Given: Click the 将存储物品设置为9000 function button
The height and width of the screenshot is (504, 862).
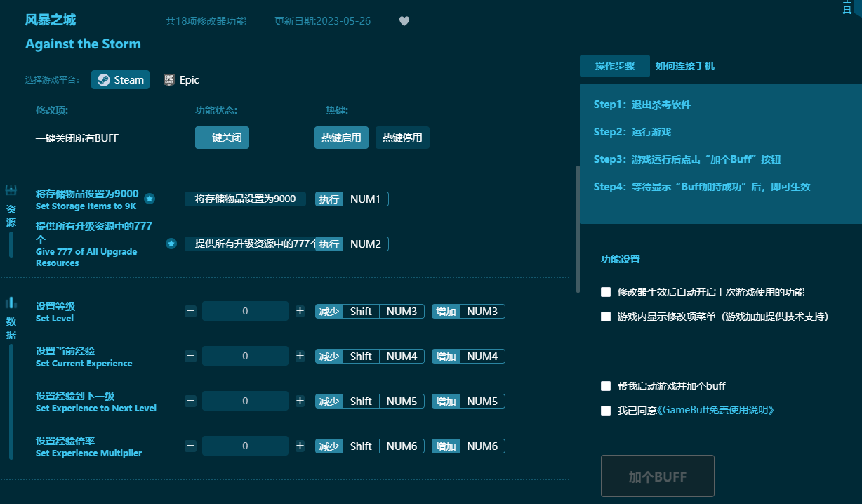Looking at the screenshot, I should [245, 199].
